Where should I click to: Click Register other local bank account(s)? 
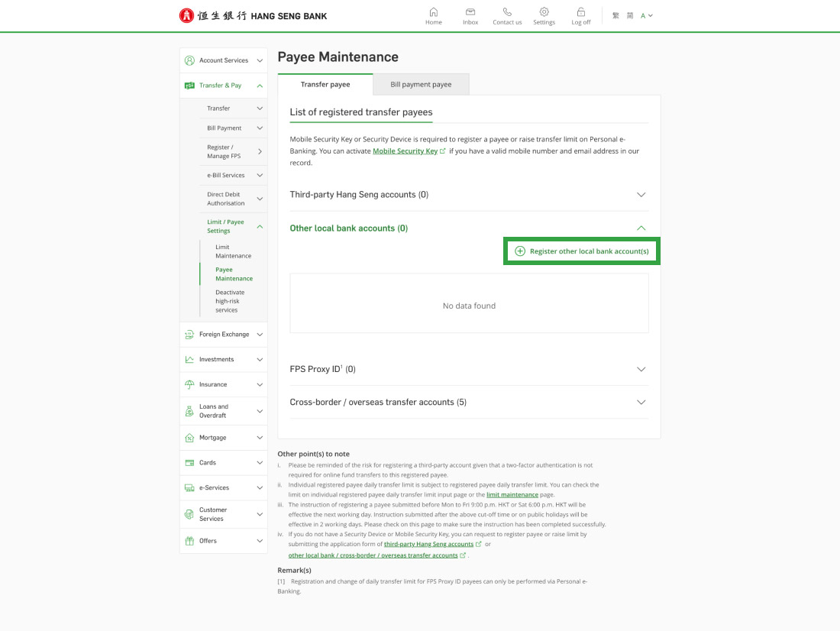click(582, 251)
